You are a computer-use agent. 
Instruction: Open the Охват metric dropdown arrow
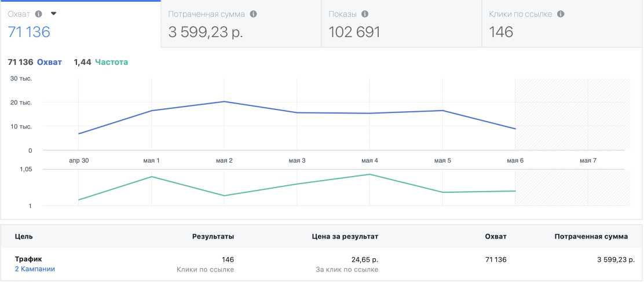point(54,13)
